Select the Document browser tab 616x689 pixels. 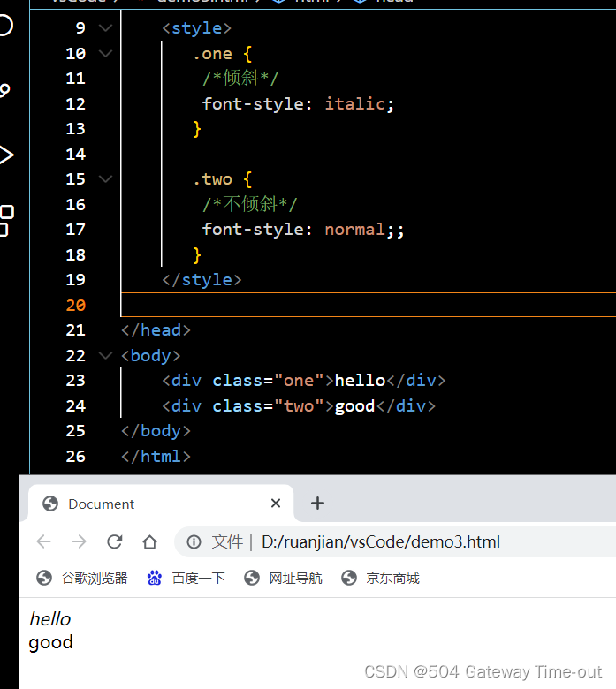coord(161,503)
